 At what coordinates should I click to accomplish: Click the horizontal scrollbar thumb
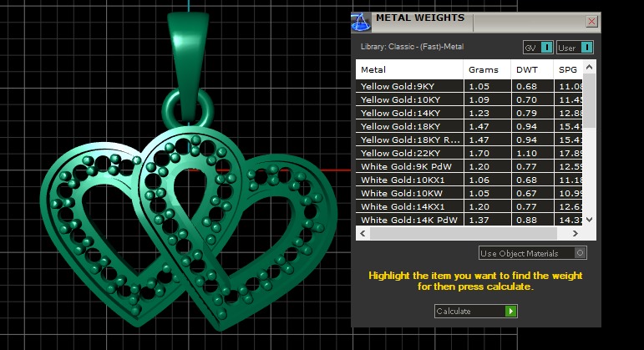[x=464, y=233]
